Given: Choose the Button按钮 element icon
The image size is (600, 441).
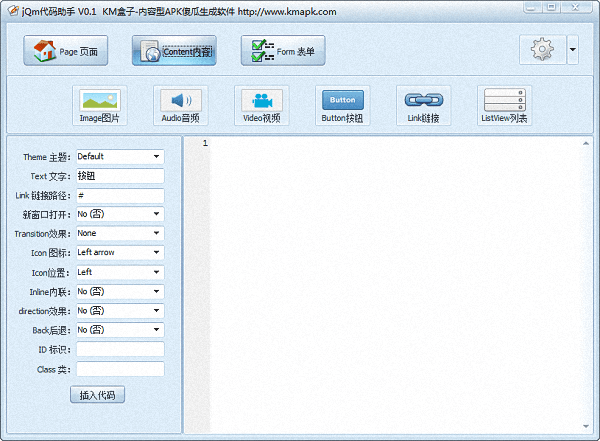Looking at the screenshot, I should pyautogui.click(x=342, y=101).
